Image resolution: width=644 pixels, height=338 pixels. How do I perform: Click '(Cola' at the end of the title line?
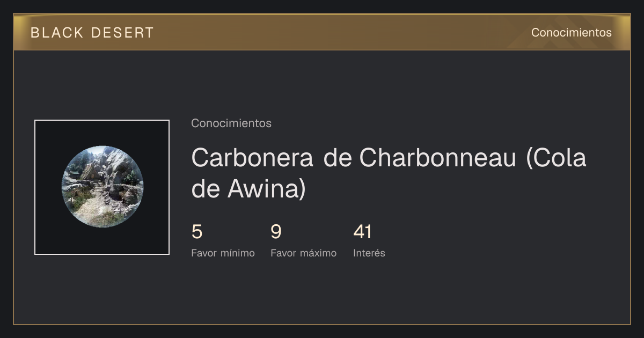click(x=556, y=157)
